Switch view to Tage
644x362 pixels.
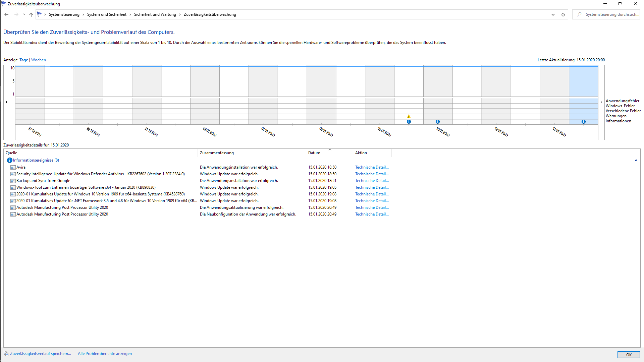(24, 60)
